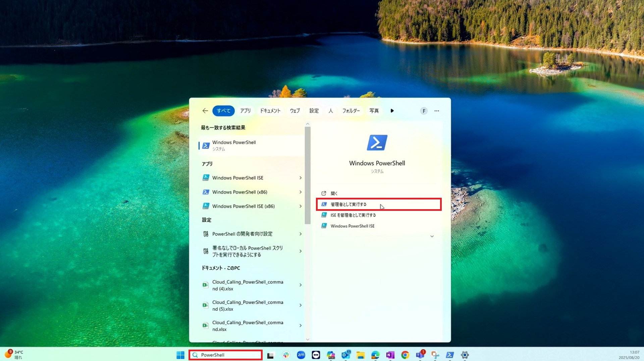Click 開く to open PowerShell

[x=334, y=193]
